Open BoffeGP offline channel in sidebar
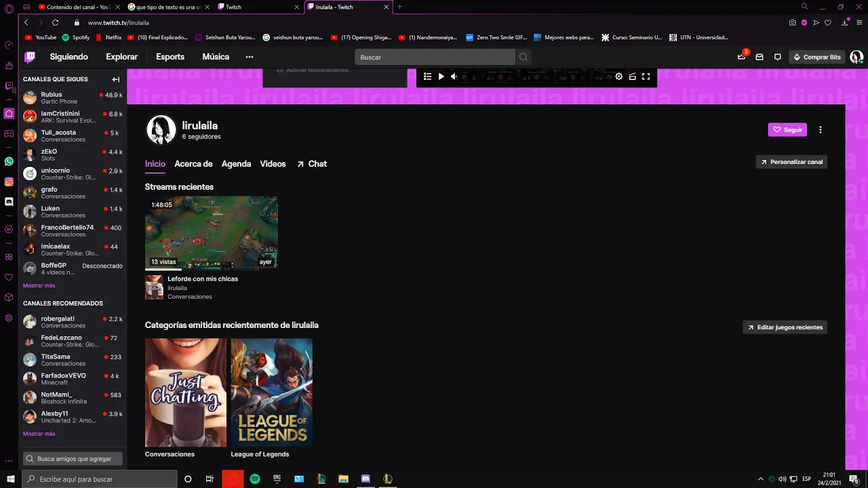This screenshot has width=868, height=488. (73, 268)
